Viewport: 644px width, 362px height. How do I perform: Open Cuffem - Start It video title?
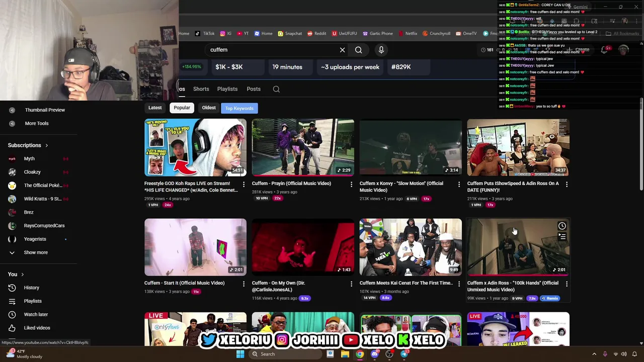184,283
